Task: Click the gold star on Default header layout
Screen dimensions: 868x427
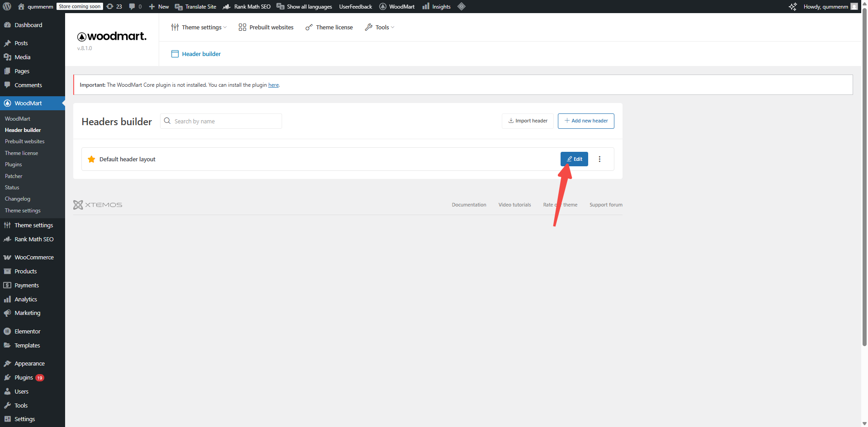Action: coord(91,159)
